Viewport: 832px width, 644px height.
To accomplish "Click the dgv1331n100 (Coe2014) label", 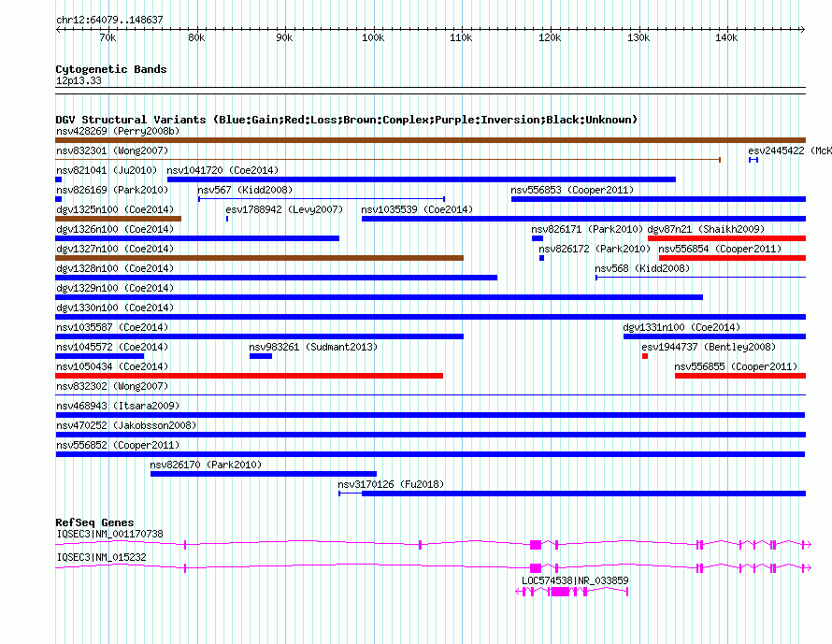I will 681,327.
